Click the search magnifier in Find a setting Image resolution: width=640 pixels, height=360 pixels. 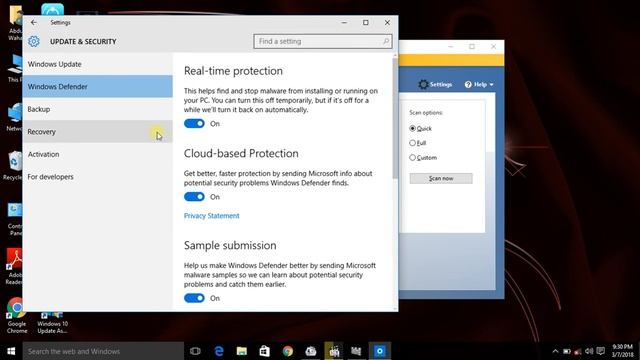[x=386, y=41]
